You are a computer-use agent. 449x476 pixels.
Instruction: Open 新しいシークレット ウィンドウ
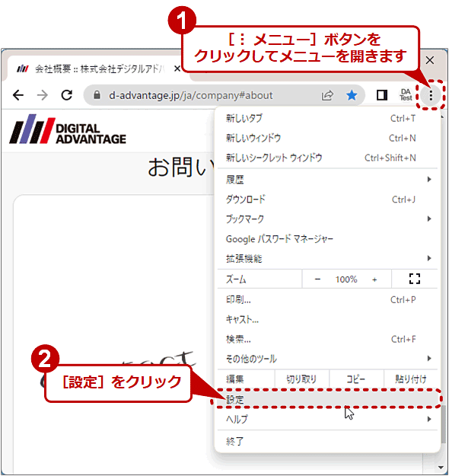pyautogui.click(x=327, y=158)
